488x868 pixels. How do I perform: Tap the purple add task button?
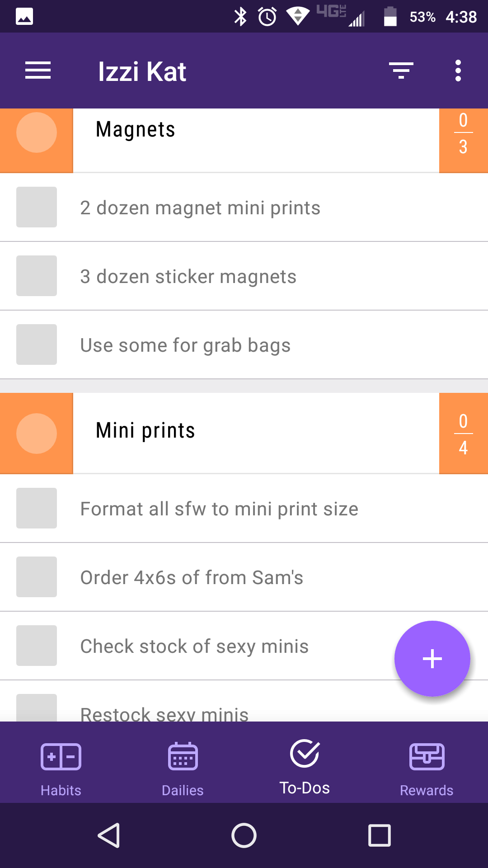coord(432,658)
